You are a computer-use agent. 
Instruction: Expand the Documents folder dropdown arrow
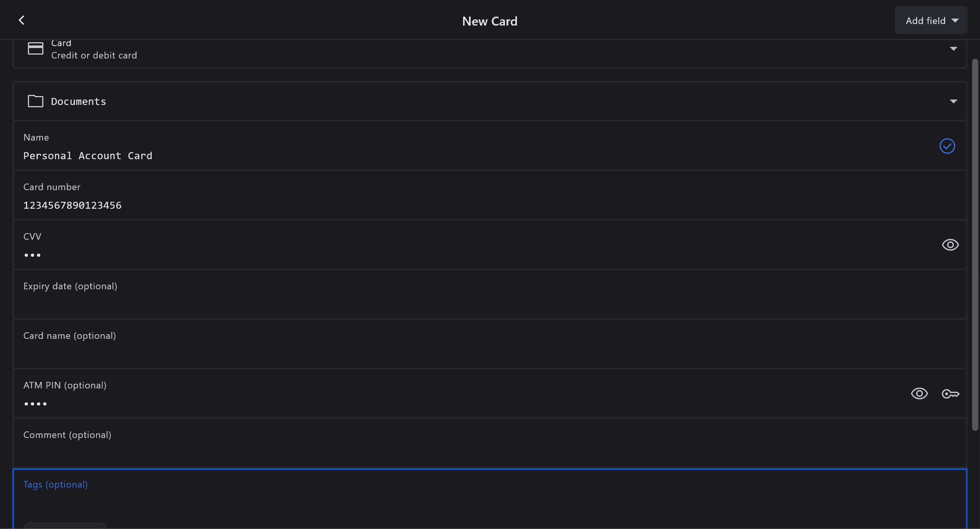[x=953, y=101]
